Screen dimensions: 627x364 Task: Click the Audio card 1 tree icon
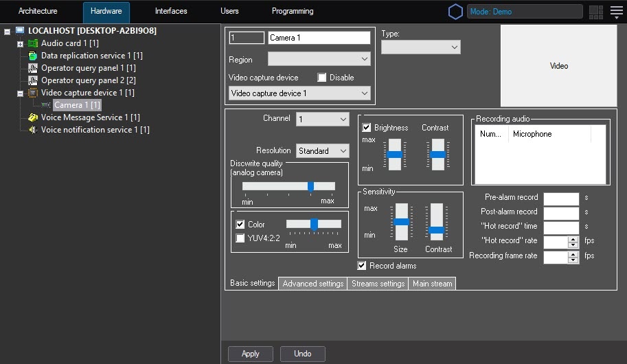click(33, 43)
